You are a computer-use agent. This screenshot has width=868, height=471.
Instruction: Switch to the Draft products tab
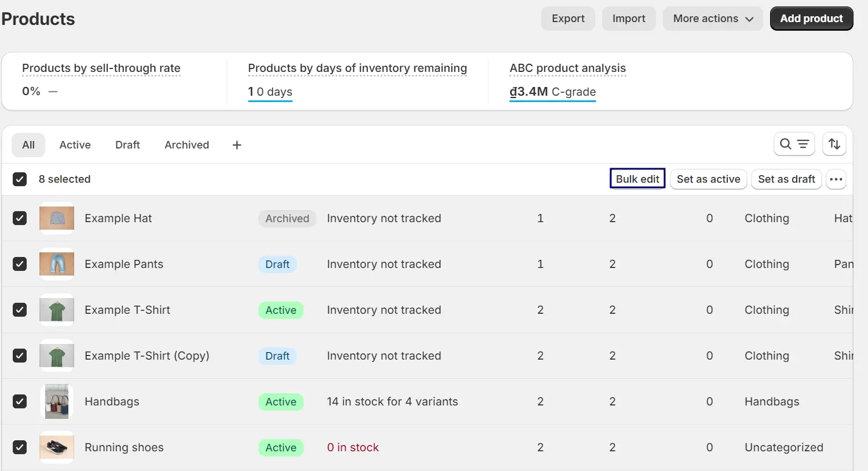127,145
